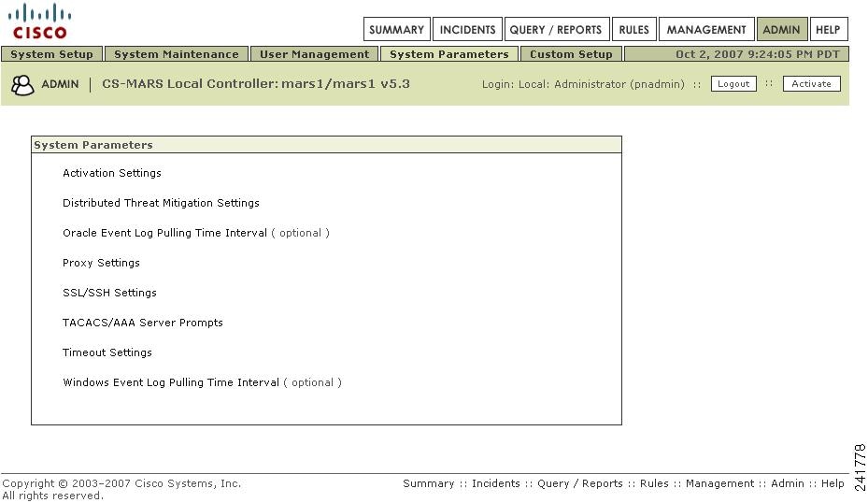The width and height of the screenshot is (868, 503).
Task: Open Proxy Settings link
Action: [x=101, y=263]
